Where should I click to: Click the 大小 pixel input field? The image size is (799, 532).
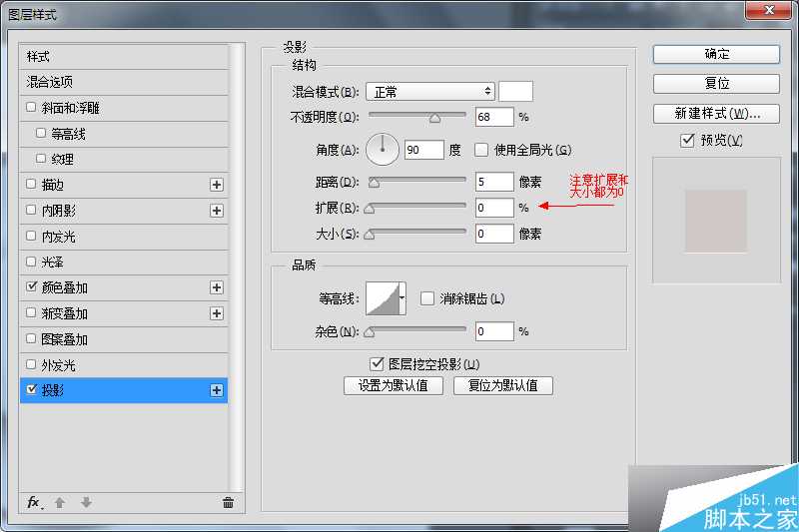point(494,234)
